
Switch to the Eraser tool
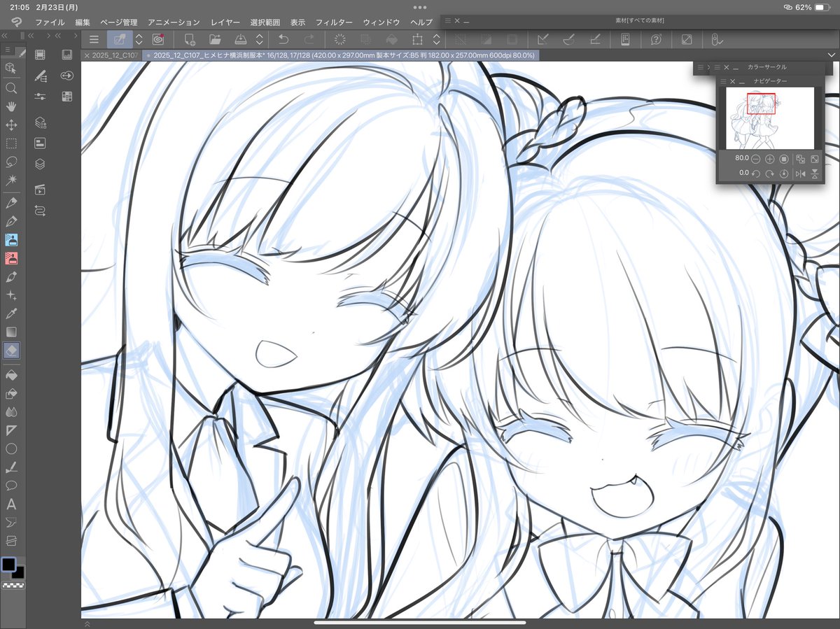click(11, 351)
